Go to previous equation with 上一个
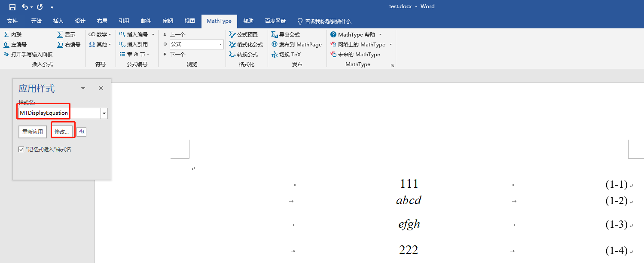Viewport: 644px width, 263px height. coord(174,34)
